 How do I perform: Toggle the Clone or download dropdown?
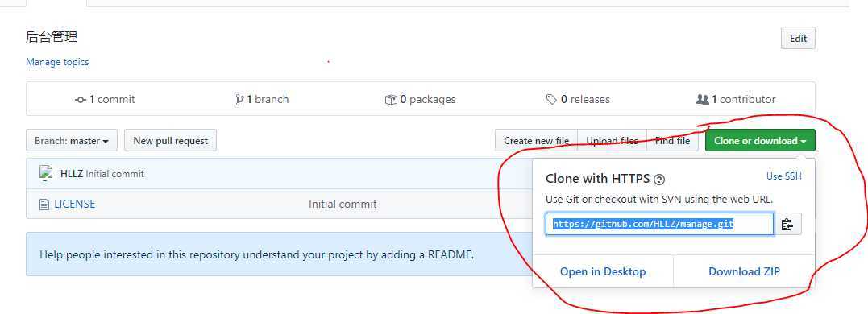click(760, 140)
